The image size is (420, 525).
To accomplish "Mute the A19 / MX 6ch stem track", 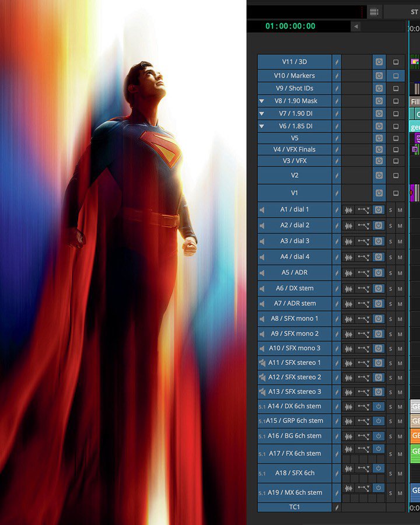I will pyautogui.click(x=400, y=493).
